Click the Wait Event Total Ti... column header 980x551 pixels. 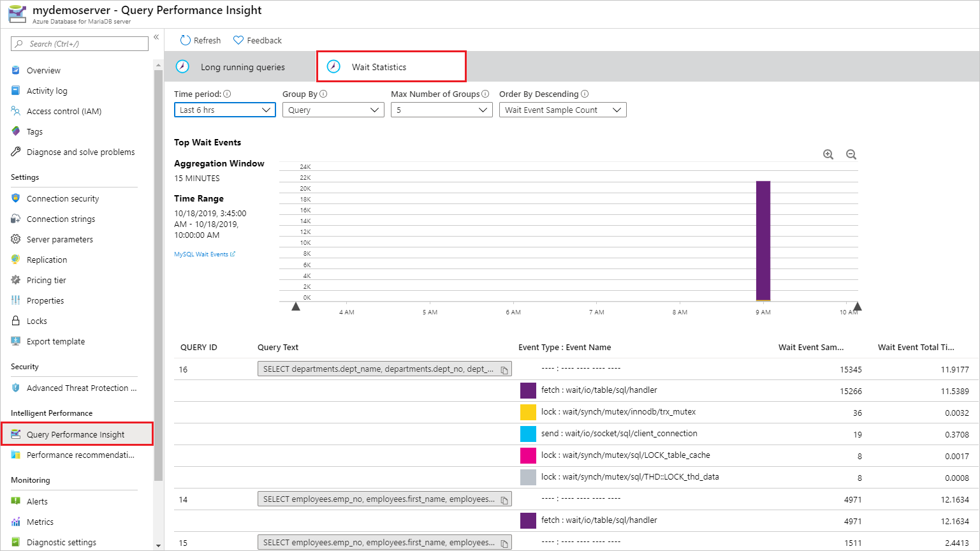[916, 348]
